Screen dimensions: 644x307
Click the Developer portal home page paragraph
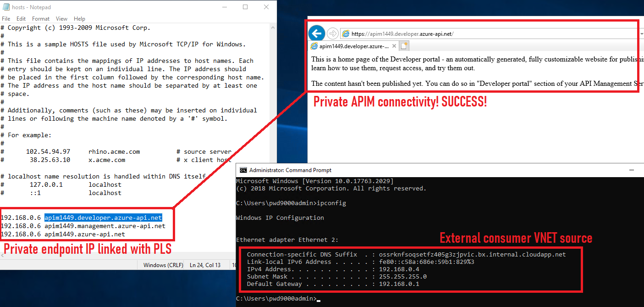click(477, 63)
